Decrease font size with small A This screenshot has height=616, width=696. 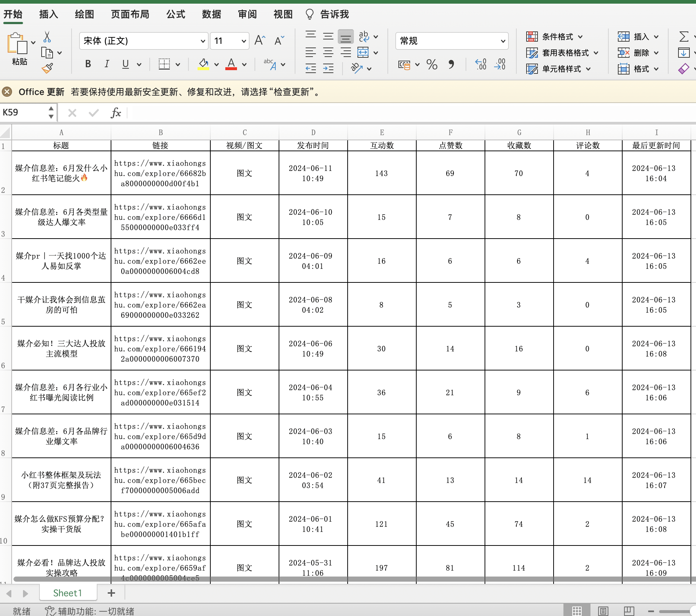(x=279, y=40)
